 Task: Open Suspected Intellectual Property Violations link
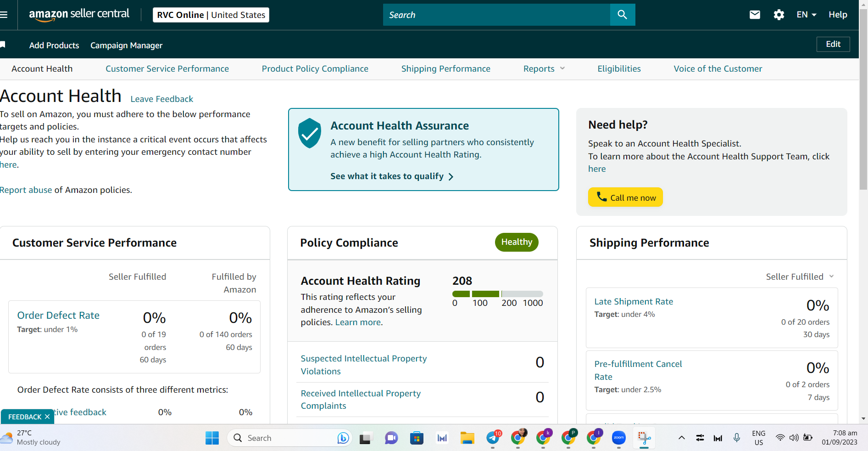[364, 365]
